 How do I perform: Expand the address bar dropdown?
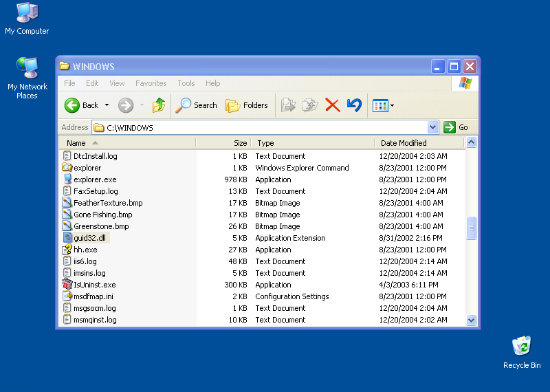tap(433, 127)
